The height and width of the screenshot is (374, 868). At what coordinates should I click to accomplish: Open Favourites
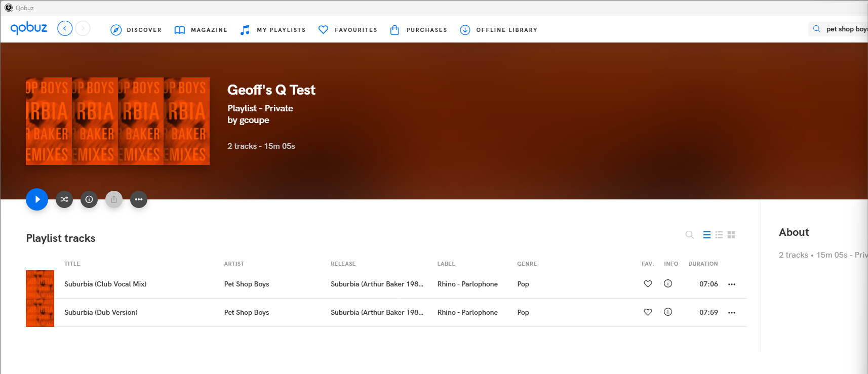pyautogui.click(x=348, y=30)
